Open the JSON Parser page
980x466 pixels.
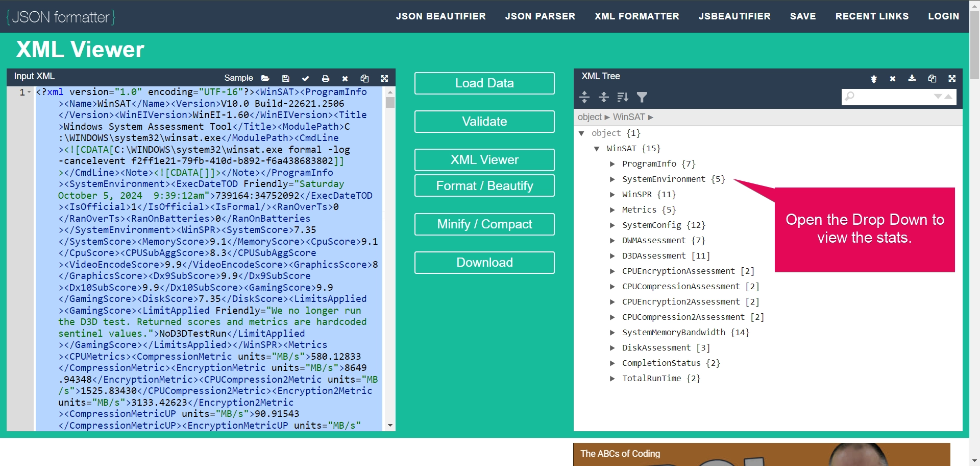coord(540,16)
